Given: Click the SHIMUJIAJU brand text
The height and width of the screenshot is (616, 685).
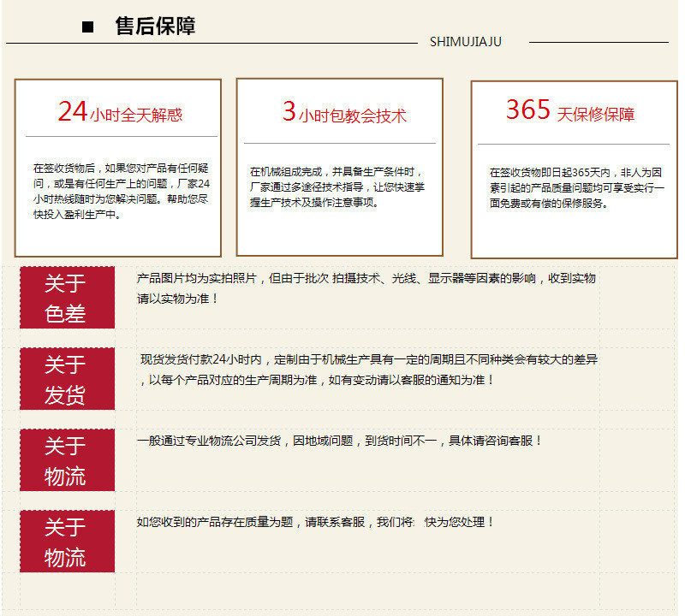Looking at the screenshot, I should pyautogui.click(x=465, y=42).
